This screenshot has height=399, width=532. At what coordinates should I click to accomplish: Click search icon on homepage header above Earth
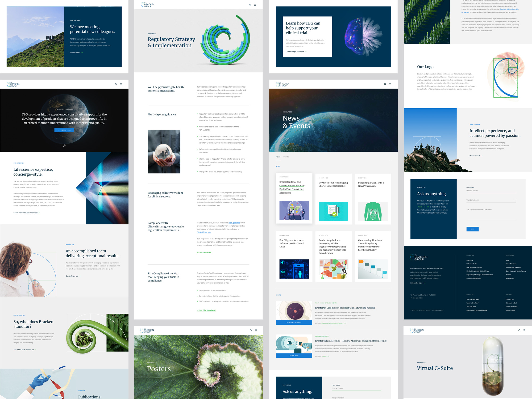tap(116, 84)
